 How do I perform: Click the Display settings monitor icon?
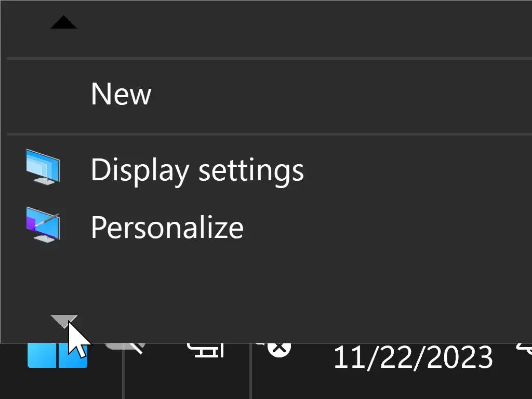point(43,167)
